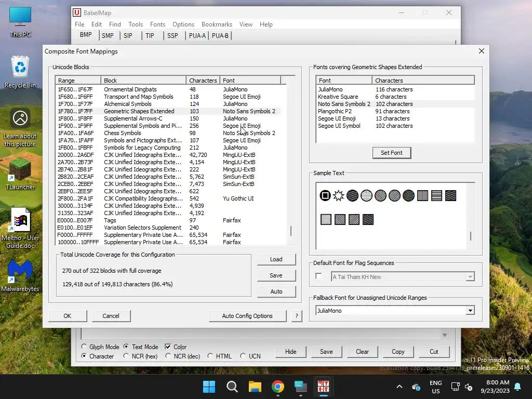This screenshot has width=532, height=399.
Task: Open the Bookmarks menu in BabelMap
Action: tap(217, 24)
